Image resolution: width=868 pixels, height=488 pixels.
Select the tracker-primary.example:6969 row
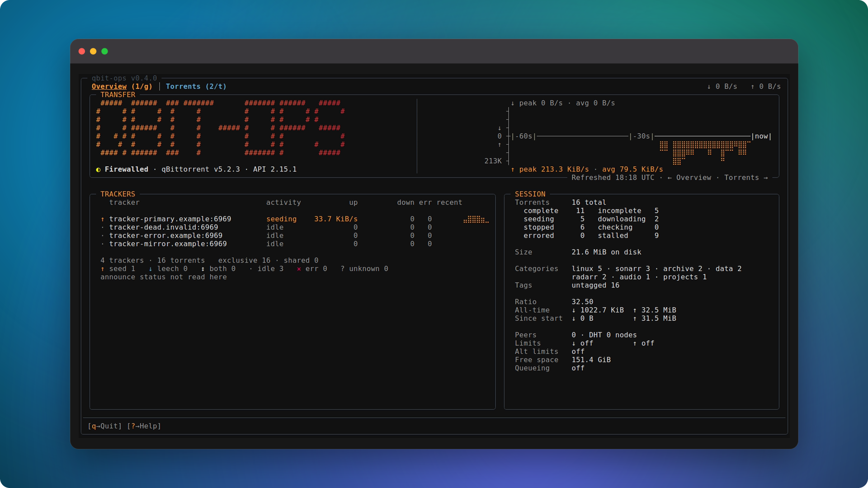coord(294,219)
